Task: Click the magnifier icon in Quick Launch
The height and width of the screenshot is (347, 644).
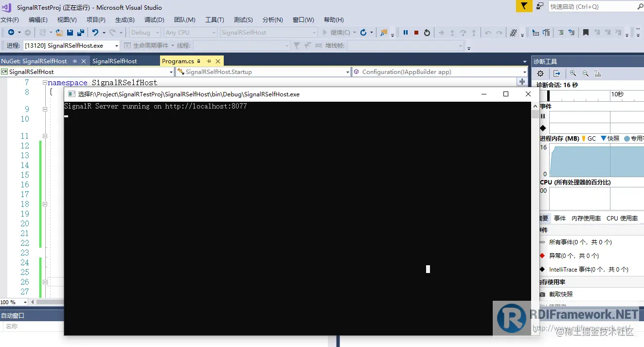Action: (640, 6)
